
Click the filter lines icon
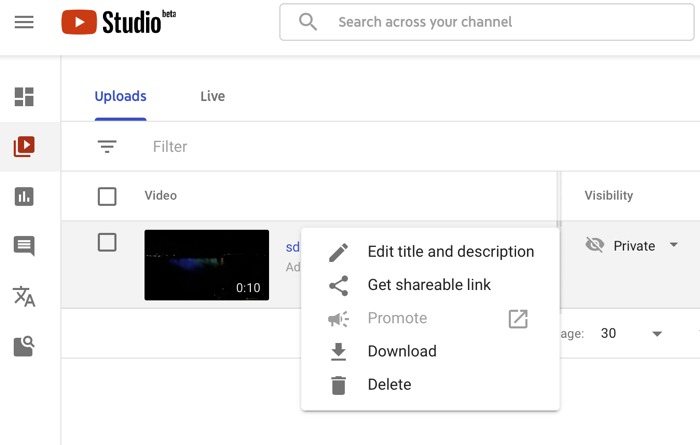[107, 146]
